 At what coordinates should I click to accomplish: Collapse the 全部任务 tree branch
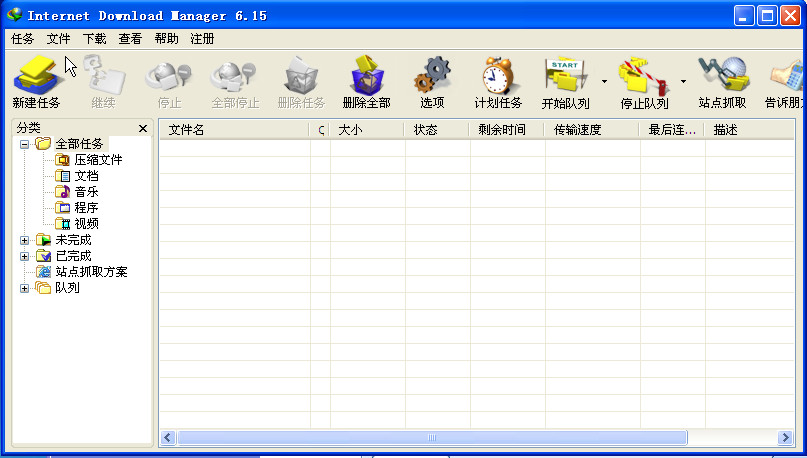click(x=24, y=144)
